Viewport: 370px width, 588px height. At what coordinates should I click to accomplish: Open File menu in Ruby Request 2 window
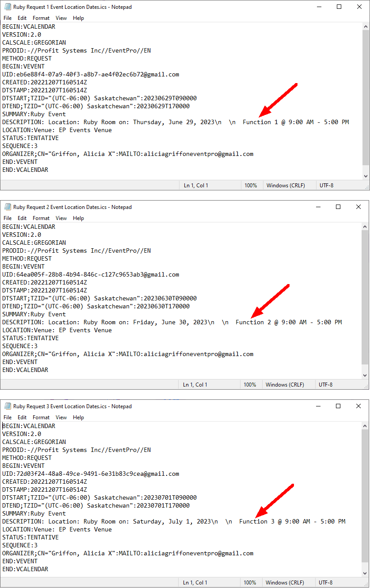(x=8, y=218)
